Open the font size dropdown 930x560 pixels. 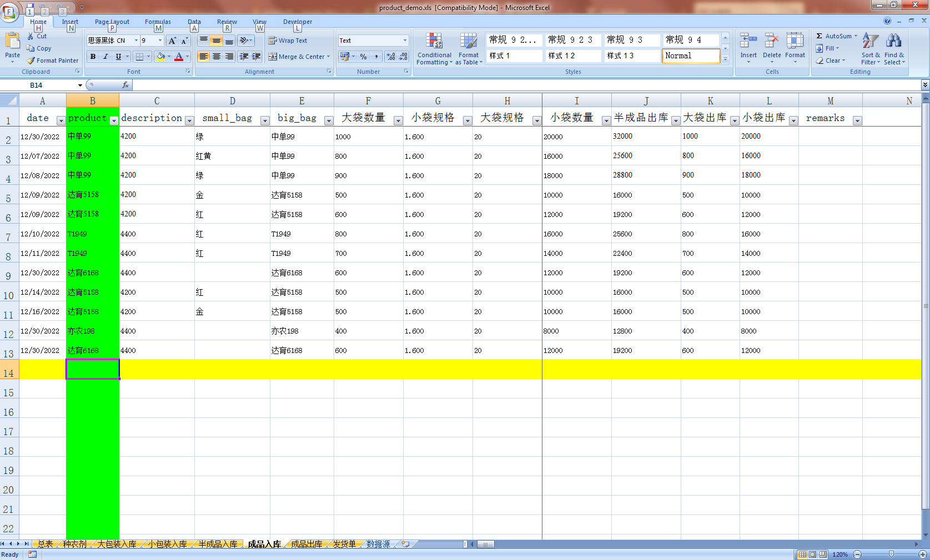pos(160,41)
